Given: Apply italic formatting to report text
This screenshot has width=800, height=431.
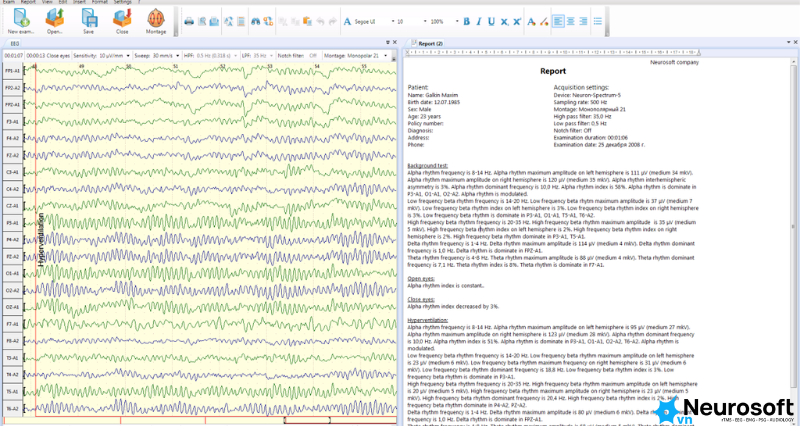Looking at the screenshot, I should tap(479, 21).
